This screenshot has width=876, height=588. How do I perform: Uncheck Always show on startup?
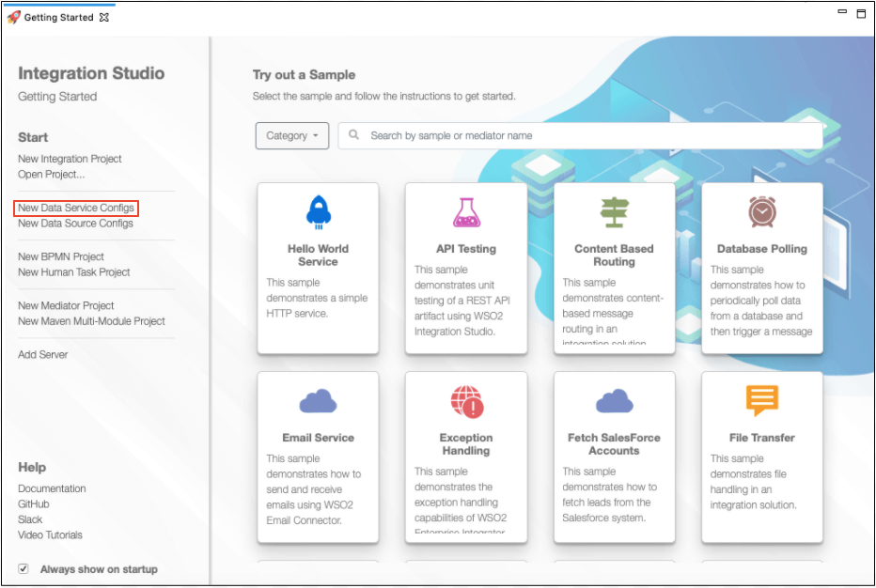[22, 568]
